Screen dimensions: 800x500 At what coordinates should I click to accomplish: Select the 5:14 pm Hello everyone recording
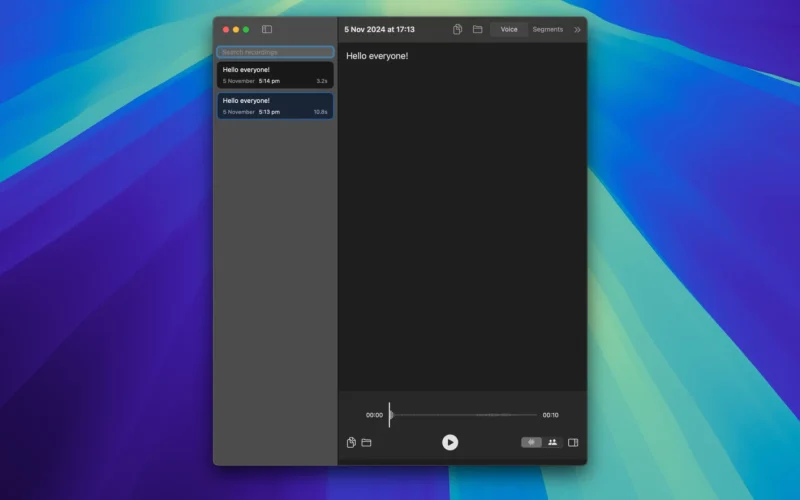276,75
